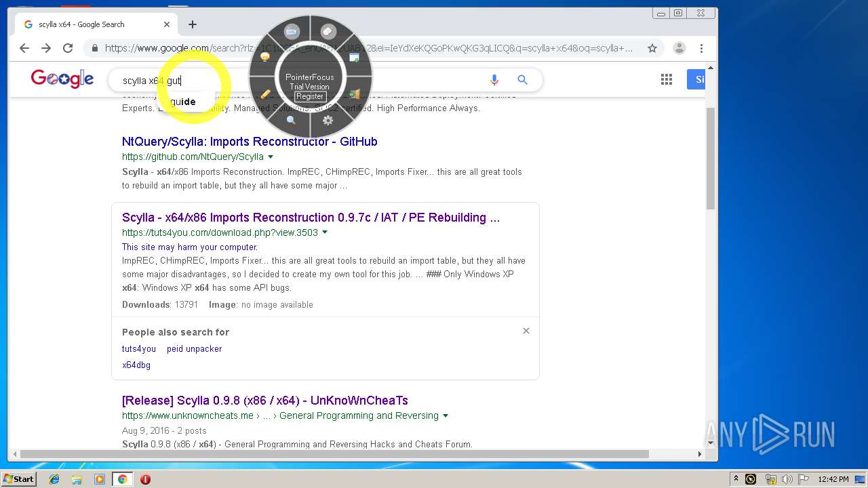Click the vertical scrollbar thumb
The width and height of the screenshot is (868, 488).
(711, 158)
